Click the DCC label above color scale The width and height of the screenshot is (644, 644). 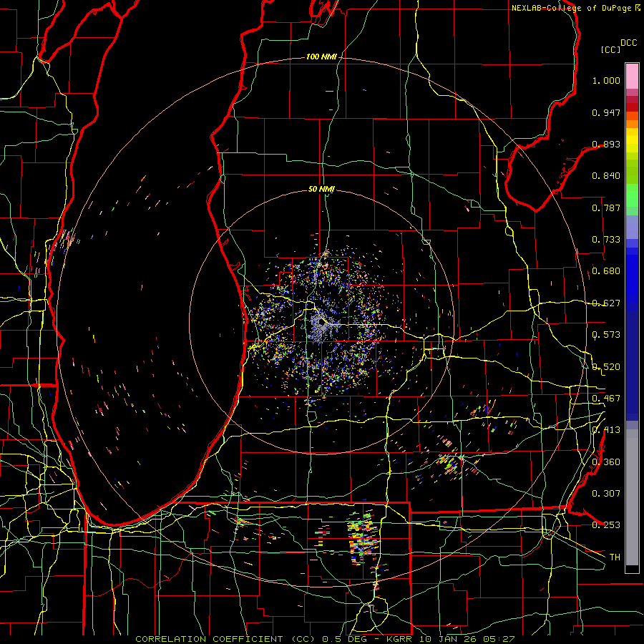point(629,43)
